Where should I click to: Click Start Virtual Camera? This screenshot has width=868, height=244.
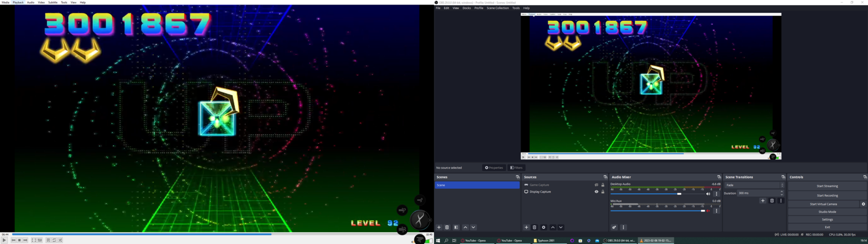coord(823,204)
